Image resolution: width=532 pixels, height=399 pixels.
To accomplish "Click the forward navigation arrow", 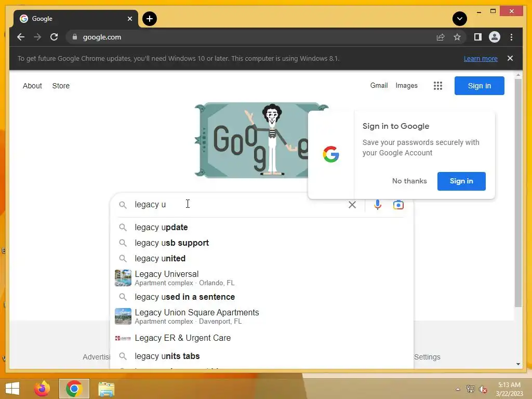I will coord(37,37).
